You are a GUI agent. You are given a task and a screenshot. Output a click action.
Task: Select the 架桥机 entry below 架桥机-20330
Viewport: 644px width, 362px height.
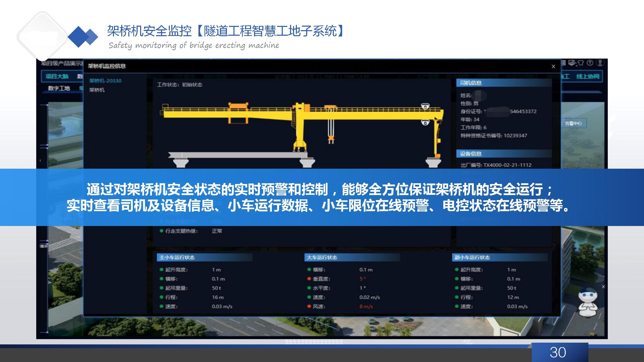click(97, 90)
